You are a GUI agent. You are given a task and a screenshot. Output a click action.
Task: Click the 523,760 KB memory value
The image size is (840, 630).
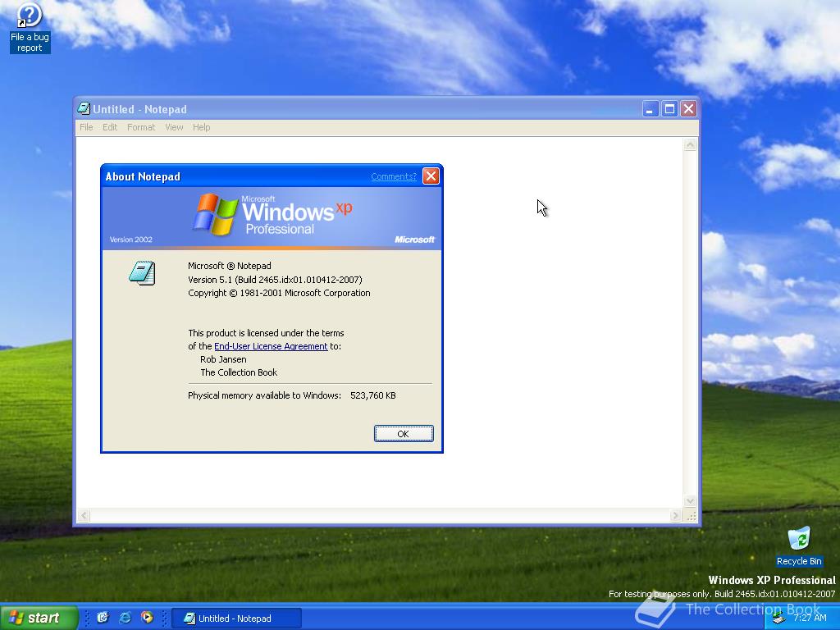click(373, 395)
